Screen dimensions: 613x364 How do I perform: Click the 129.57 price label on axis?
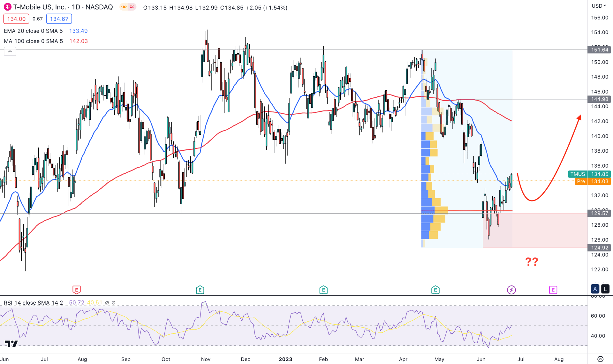click(x=599, y=213)
